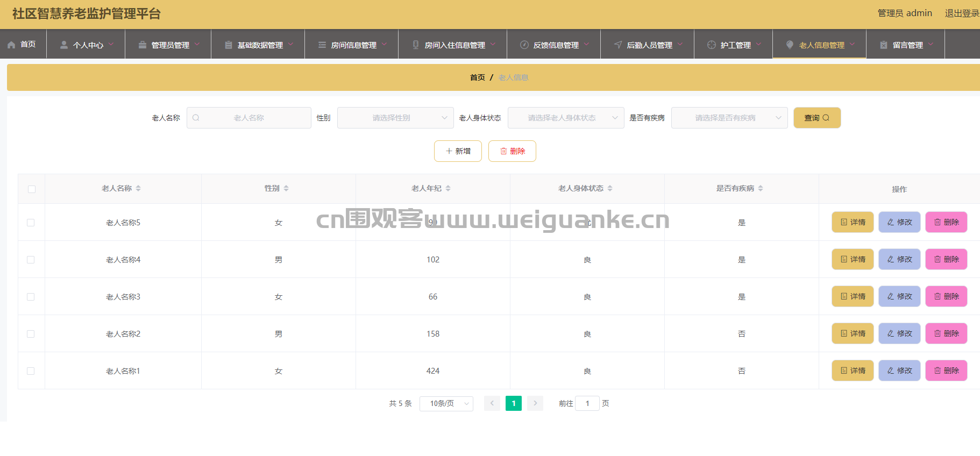Click the sort arrows on 老人名称 column
This screenshot has height=456, width=980.
point(138,188)
